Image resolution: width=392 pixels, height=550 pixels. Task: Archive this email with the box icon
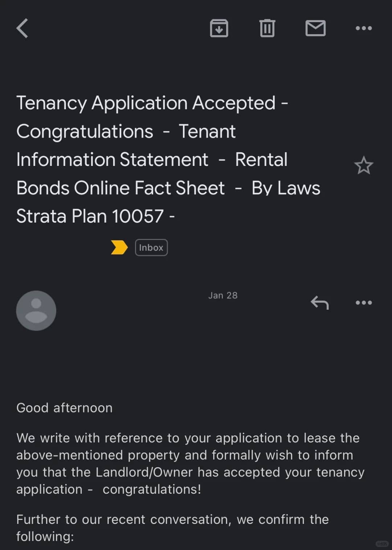[x=219, y=28]
